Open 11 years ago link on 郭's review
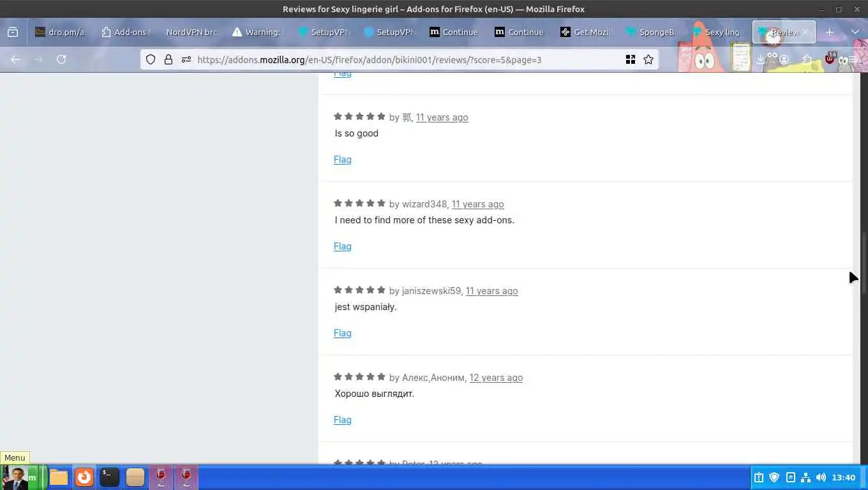 click(x=442, y=117)
